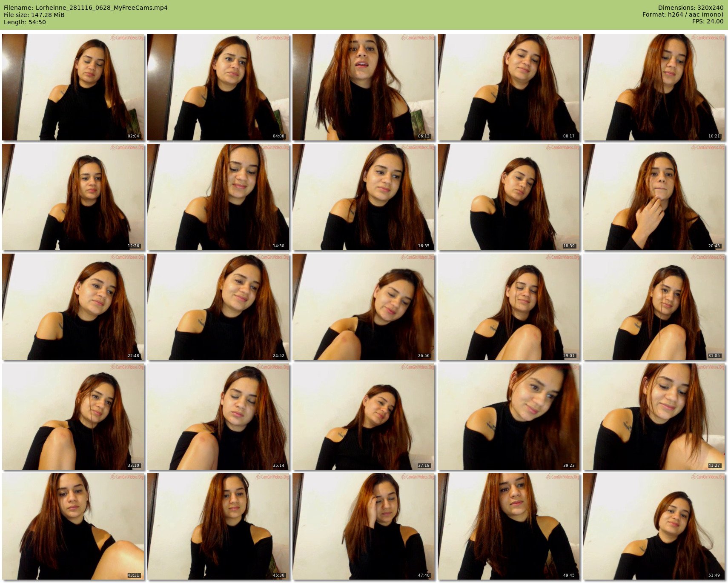Select the "File size: 147.28 MiB" text
This screenshot has height=583, width=728.
coord(34,15)
